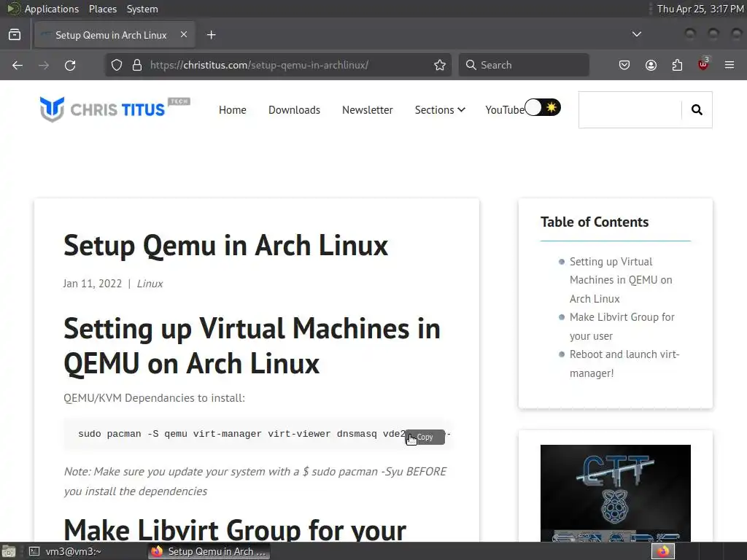Copy the pacman command with Copy button
This screenshot has height=560, width=747.
425,437
